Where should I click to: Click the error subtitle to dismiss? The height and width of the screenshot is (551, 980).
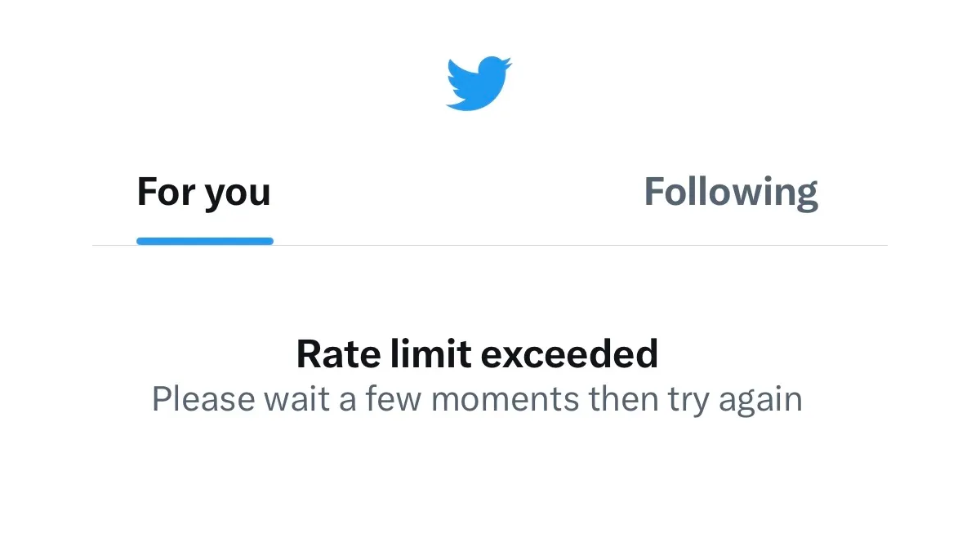point(477,398)
